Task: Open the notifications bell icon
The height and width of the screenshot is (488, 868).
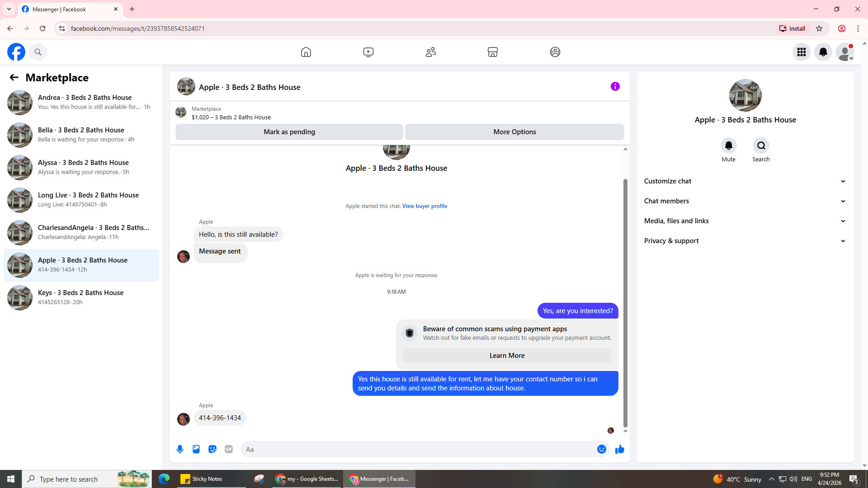Action: (823, 52)
